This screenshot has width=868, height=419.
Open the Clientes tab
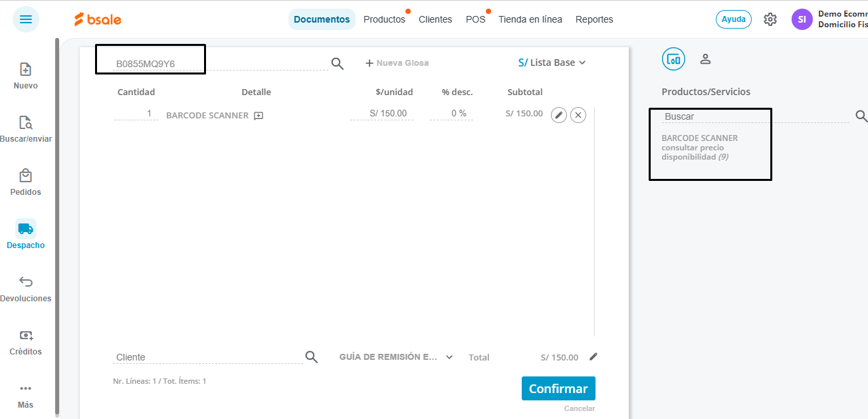coord(435,19)
